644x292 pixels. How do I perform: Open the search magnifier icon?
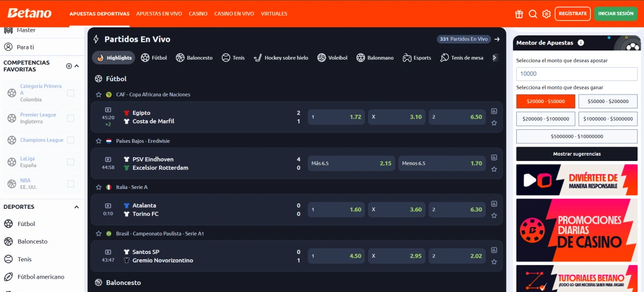point(533,14)
